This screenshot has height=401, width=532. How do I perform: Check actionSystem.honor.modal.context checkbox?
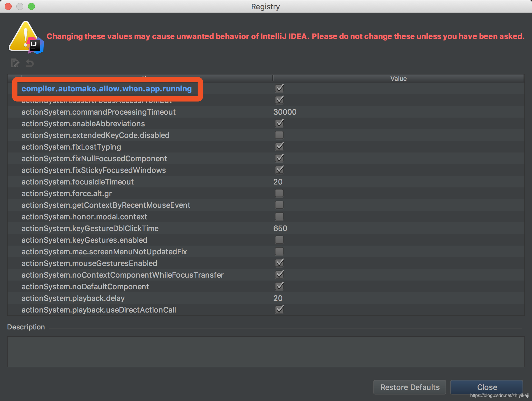[x=279, y=217]
